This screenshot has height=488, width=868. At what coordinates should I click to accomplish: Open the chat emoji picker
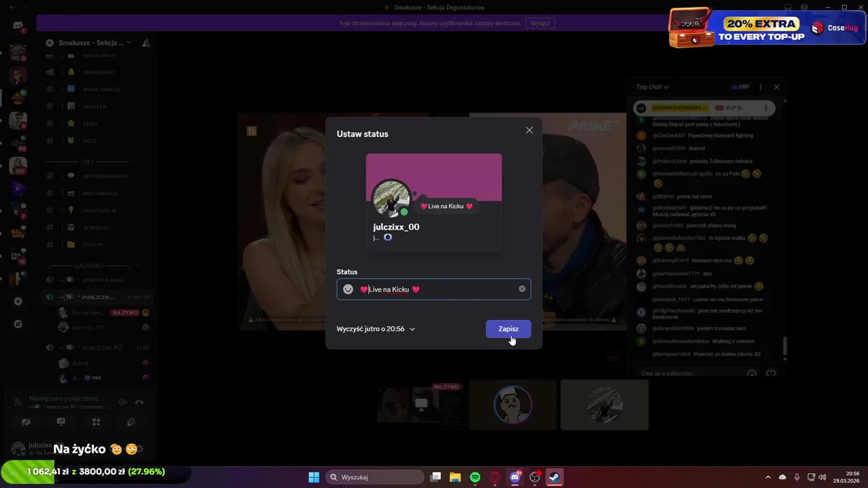pyautogui.click(x=751, y=373)
